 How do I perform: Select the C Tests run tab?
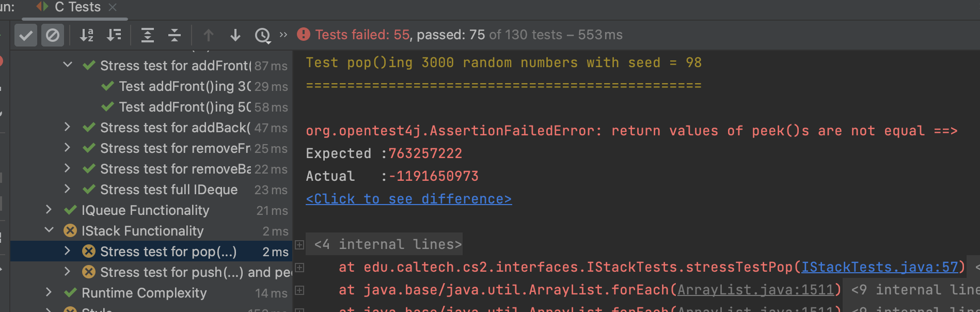(77, 7)
